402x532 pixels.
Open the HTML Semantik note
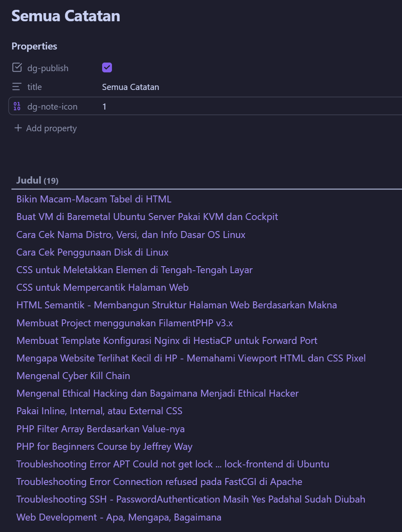coord(176,305)
